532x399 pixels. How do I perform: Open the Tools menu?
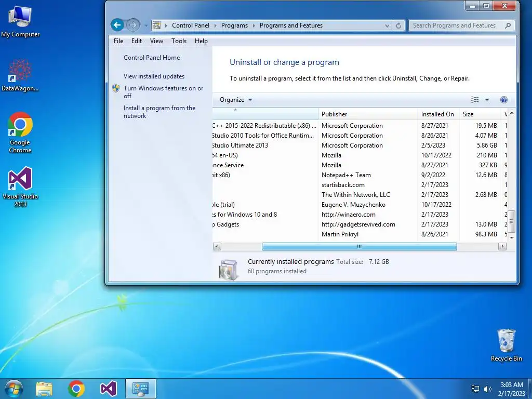pos(179,41)
